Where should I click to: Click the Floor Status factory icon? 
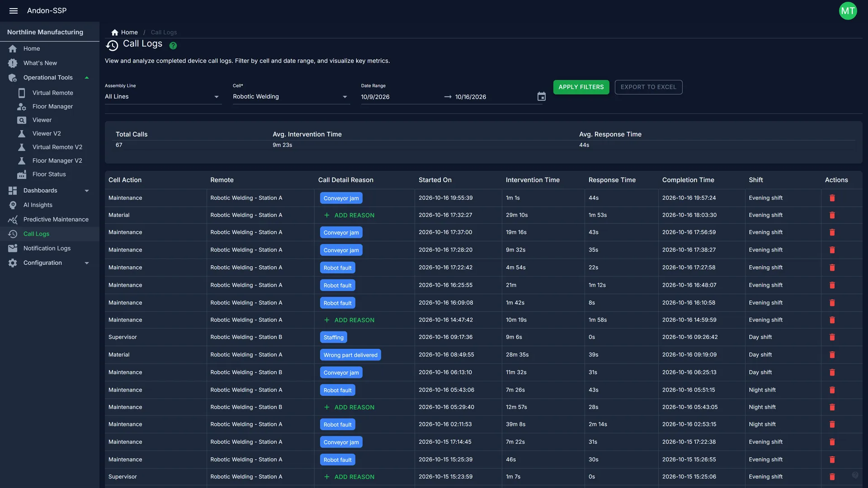21,174
